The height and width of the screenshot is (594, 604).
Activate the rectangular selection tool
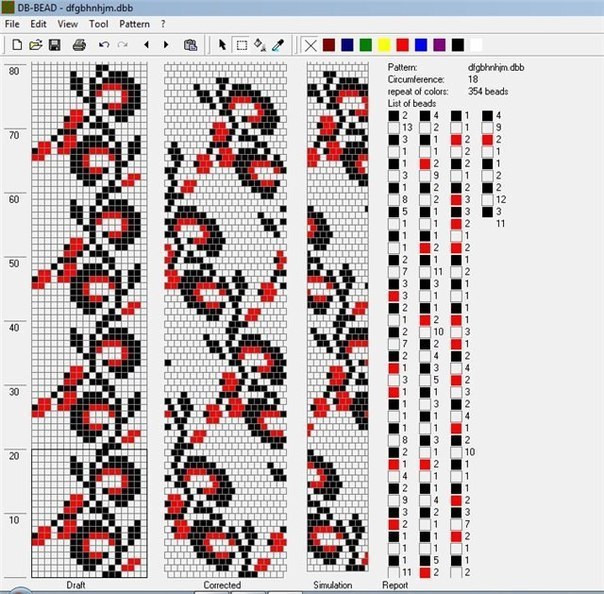click(242, 45)
